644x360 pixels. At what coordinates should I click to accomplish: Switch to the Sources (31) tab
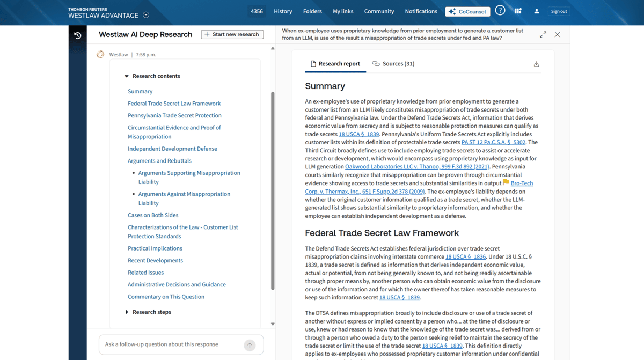[393, 63]
